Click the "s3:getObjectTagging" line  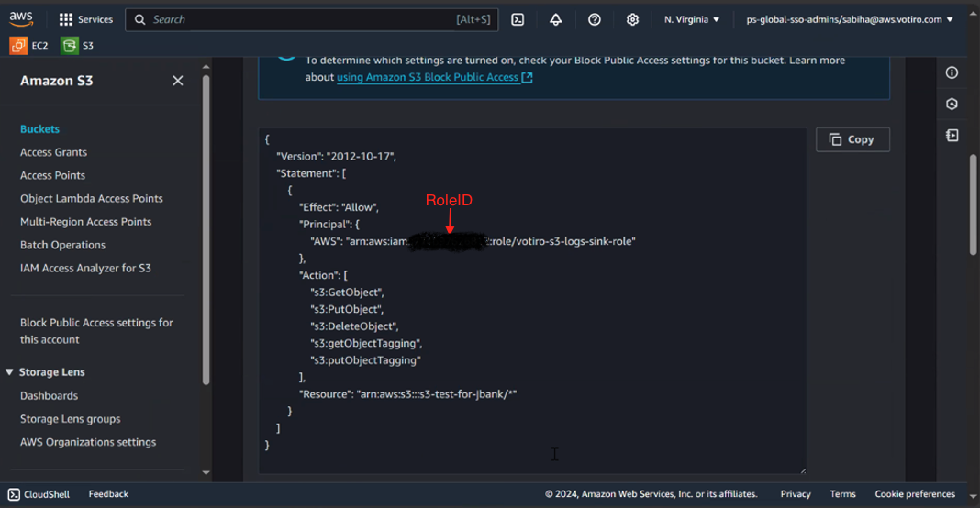[x=366, y=343]
